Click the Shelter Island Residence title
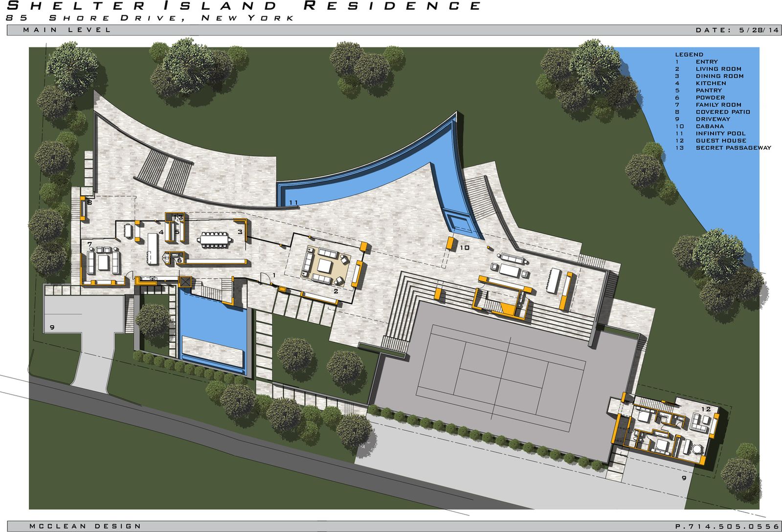The height and width of the screenshot is (532, 782). 244,6
